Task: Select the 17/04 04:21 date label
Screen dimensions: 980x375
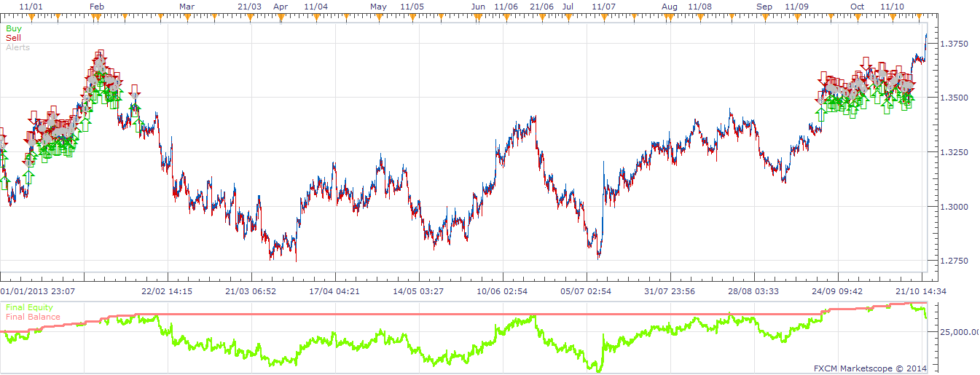Action: pos(334,291)
